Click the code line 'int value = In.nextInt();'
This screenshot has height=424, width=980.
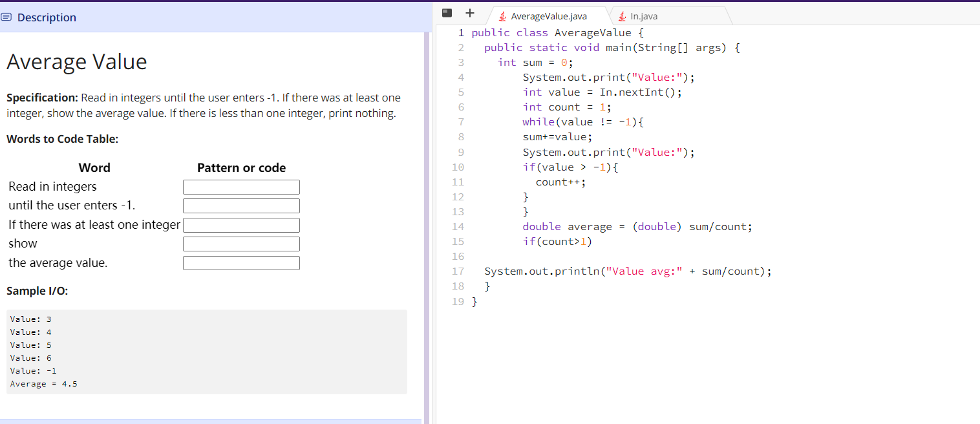[602, 92]
